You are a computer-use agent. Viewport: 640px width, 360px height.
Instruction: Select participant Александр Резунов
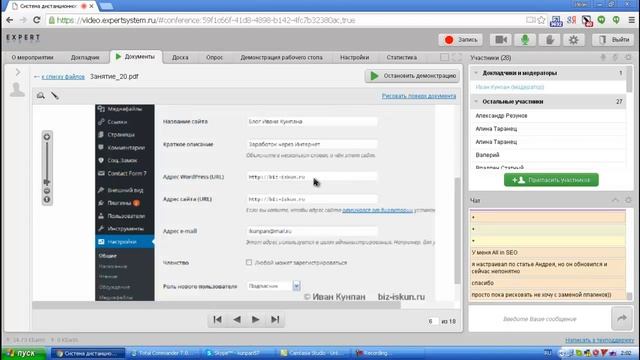click(501, 116)
